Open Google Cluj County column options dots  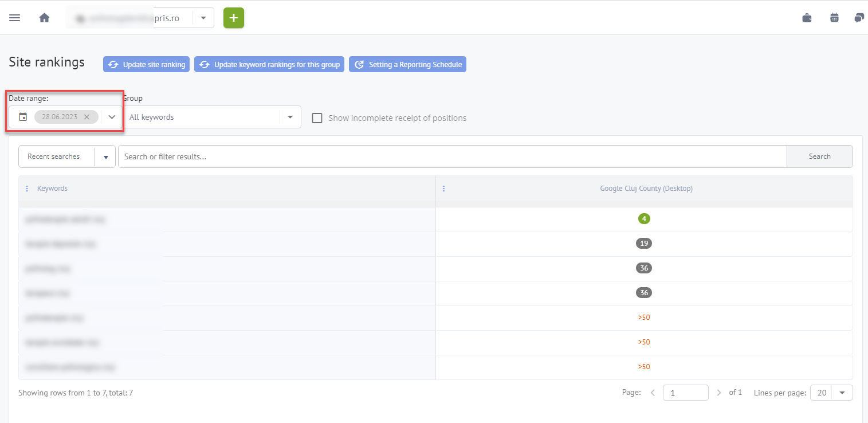(443, 189)
